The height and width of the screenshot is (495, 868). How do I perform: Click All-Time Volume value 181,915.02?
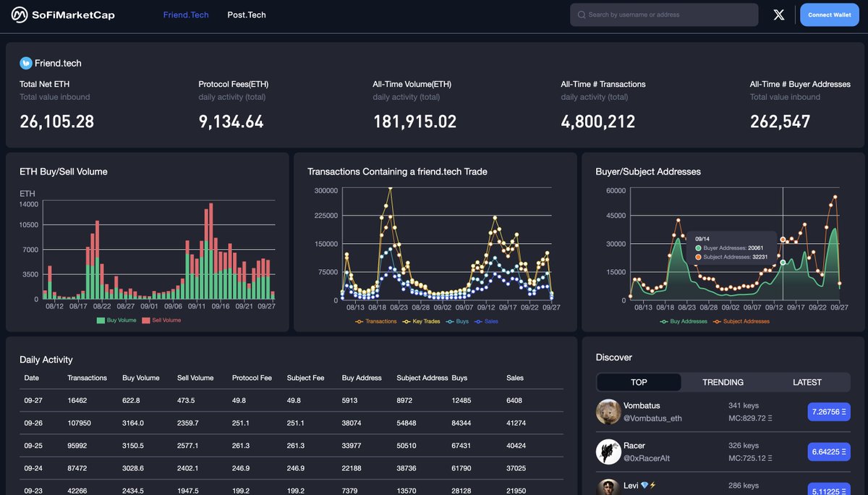coord(415,122)
